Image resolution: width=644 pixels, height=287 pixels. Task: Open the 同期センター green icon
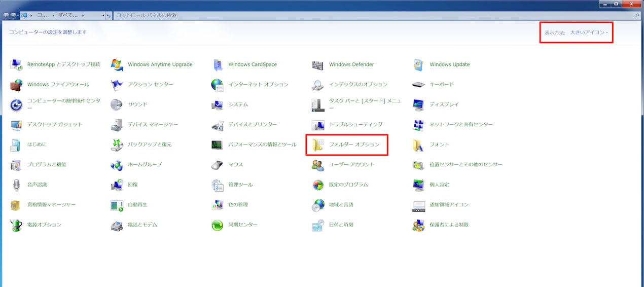coord(218,225)
